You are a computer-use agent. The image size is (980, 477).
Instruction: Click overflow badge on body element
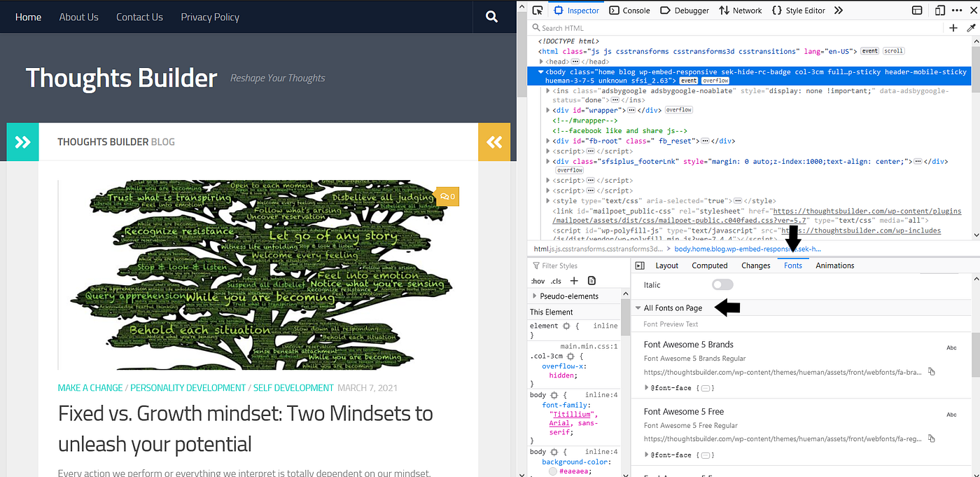click(x=715, y=81)
